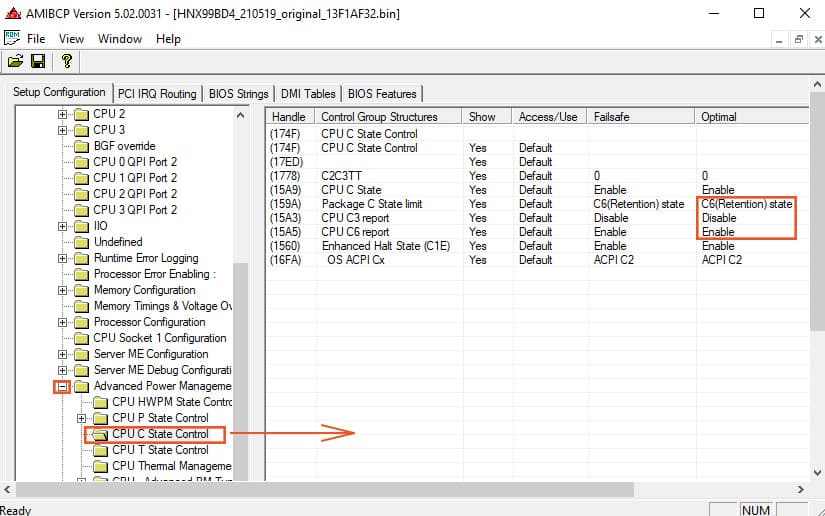Click the Save floppy disk icon

tap(38, 62)
